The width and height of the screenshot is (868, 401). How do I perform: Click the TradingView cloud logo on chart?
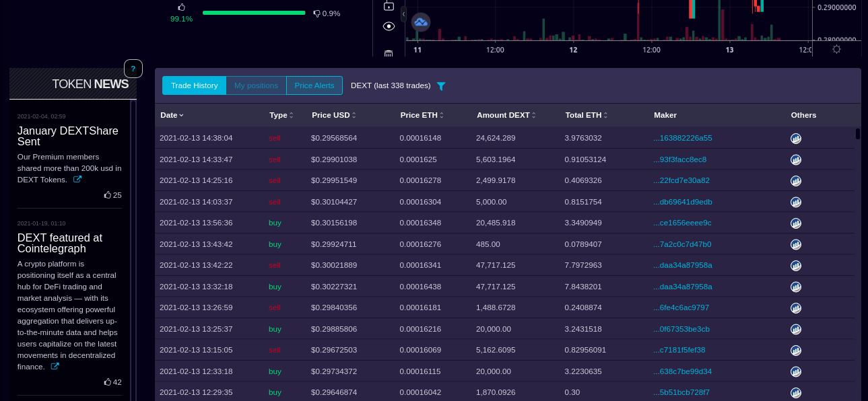pyautogui.click(x=421, y=22)
